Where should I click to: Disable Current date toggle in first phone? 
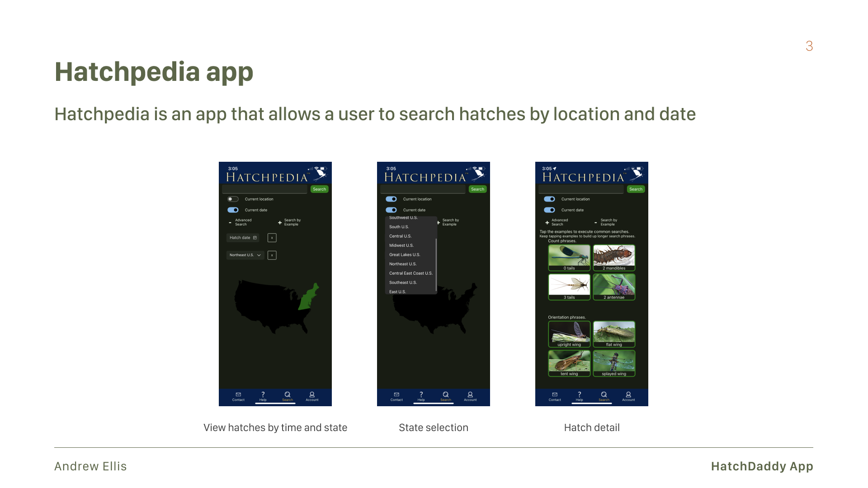pos(233,210)
